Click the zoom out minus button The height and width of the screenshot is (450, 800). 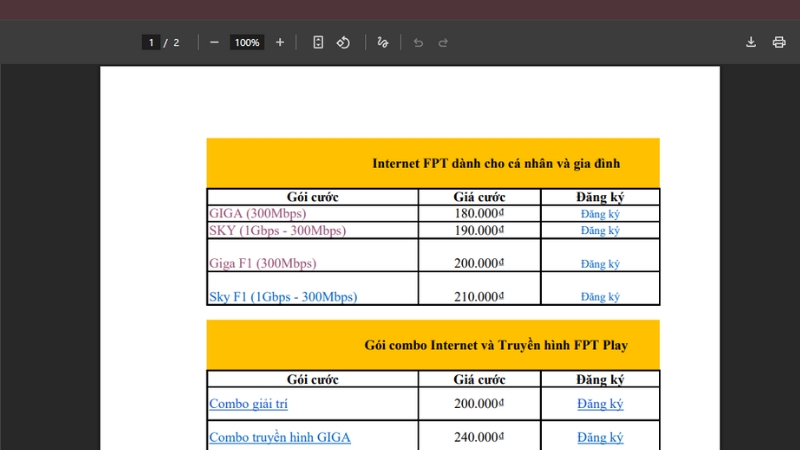coord(214,42)
